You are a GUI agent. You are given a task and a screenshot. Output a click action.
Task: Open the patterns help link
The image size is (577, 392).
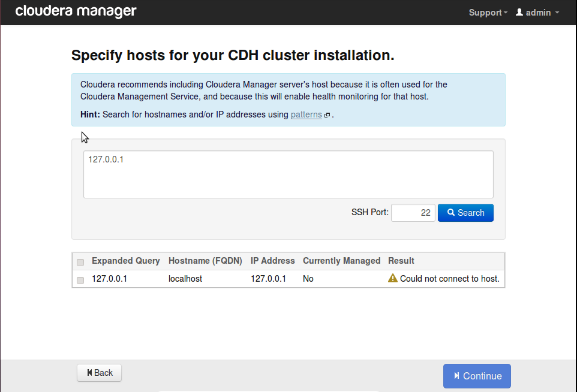(x=306, y=114)
